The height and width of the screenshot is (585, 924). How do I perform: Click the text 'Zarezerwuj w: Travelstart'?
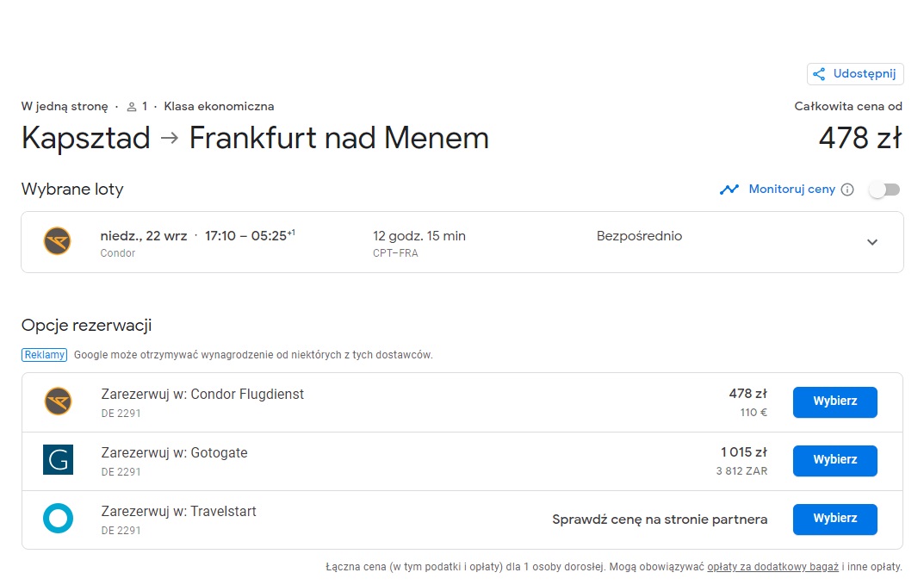178,511
